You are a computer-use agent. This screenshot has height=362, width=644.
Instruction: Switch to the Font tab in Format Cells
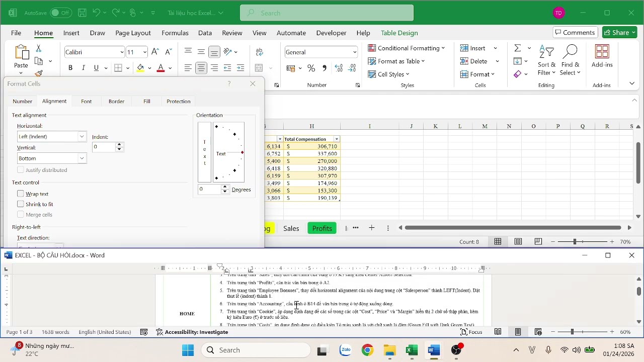pos(87,102)
